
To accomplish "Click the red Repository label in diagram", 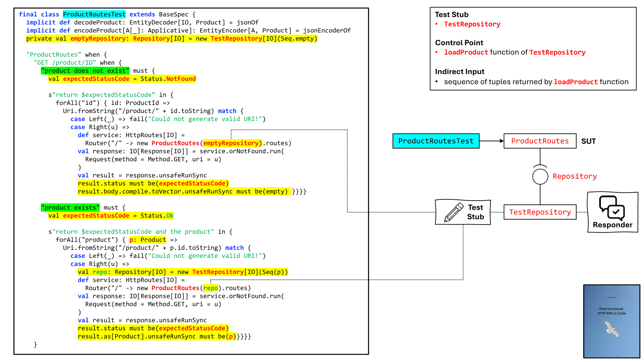I will [x=575, y=176].
